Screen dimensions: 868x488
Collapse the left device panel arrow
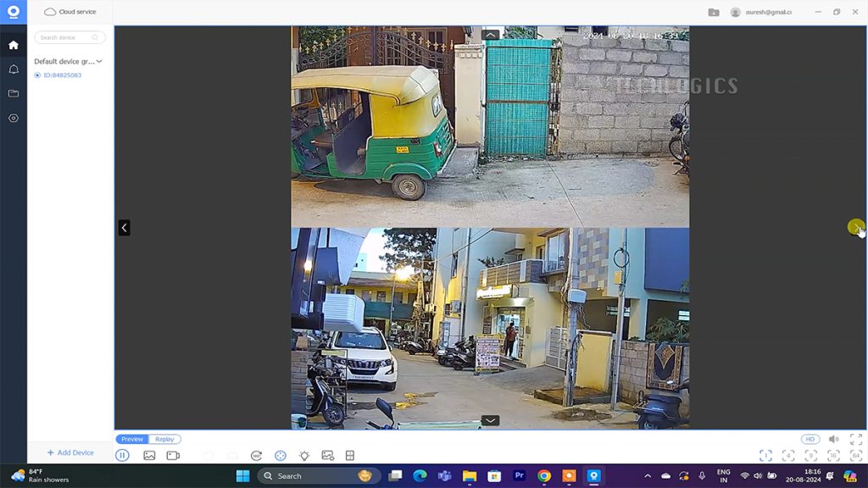[124, 227]
